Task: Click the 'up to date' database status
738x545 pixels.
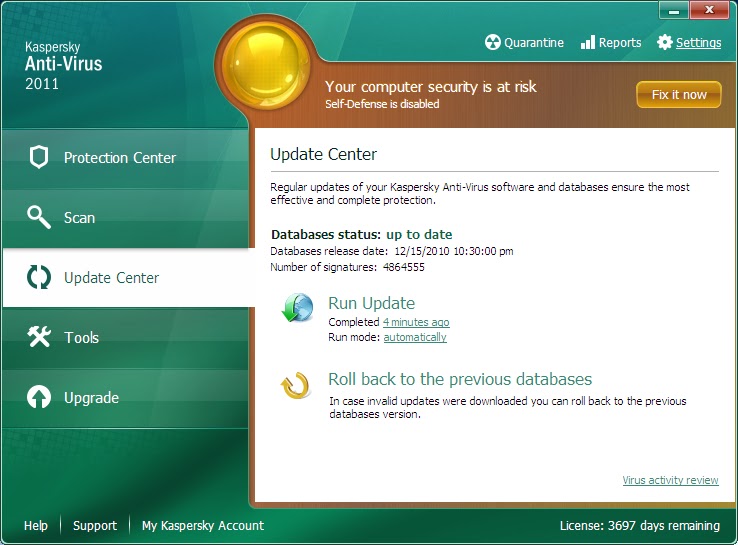Action: (419, 234)
